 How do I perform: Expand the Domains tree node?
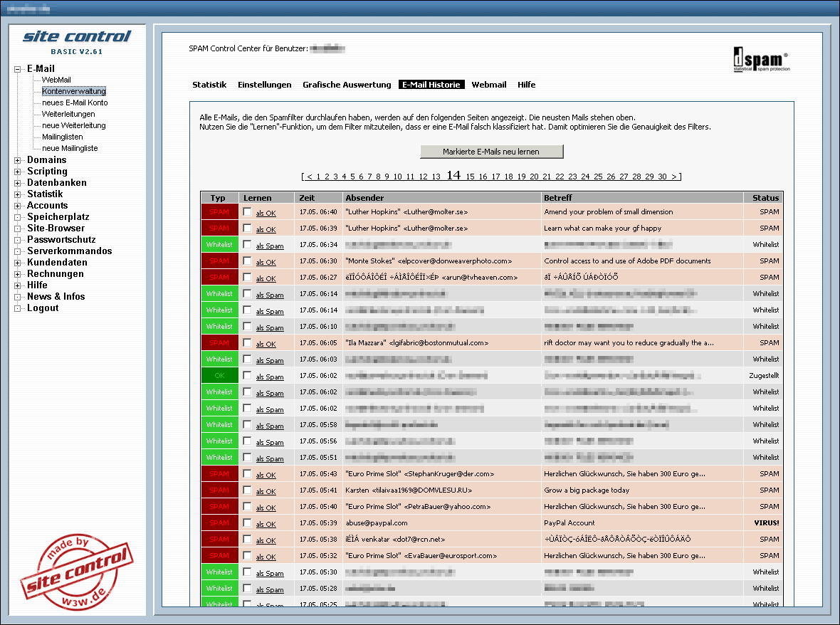point(17,160)
